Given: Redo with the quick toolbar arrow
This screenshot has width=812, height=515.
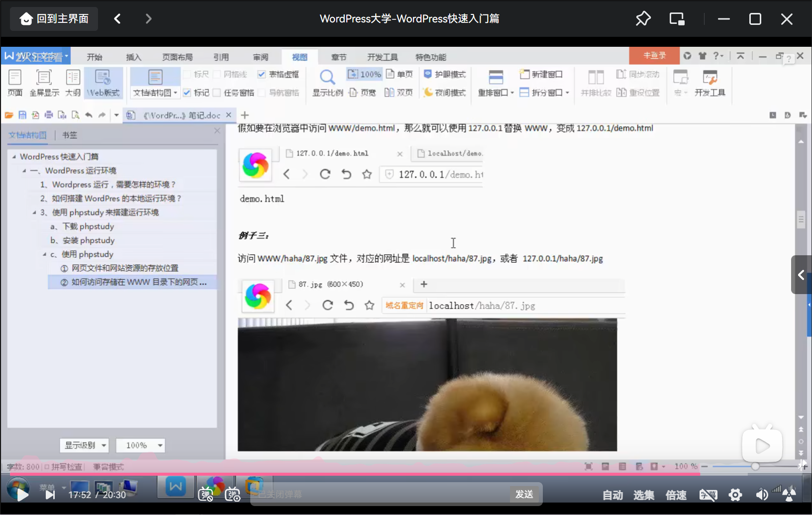Looking at the screenshot, I should coord(102,115).
